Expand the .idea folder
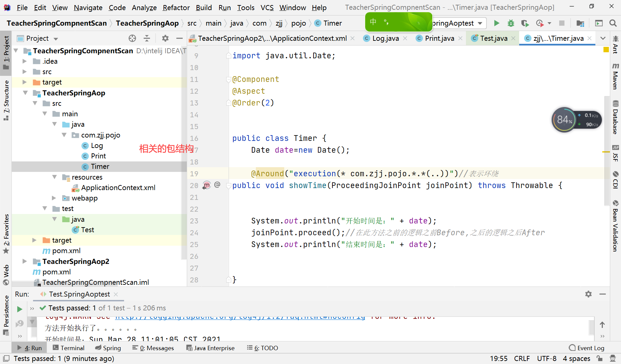Viewport: 621px width, 364px height. point(24,61)
